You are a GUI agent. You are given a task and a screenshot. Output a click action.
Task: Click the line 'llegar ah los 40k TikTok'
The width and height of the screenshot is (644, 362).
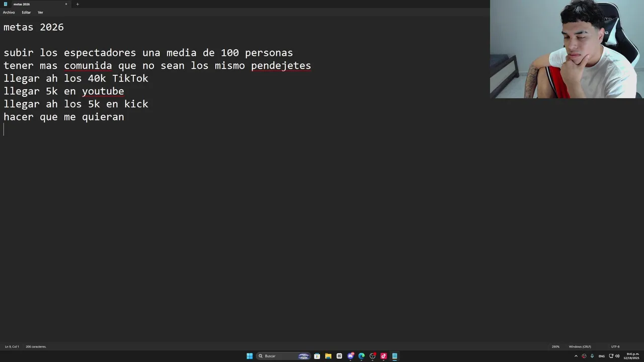(76, 78)
